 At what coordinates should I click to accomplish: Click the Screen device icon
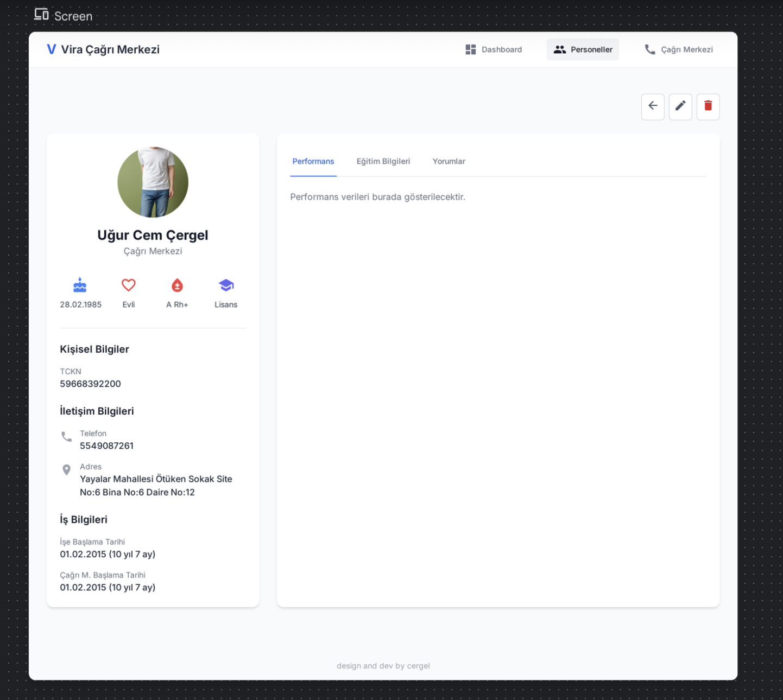(x=41, y=15)
